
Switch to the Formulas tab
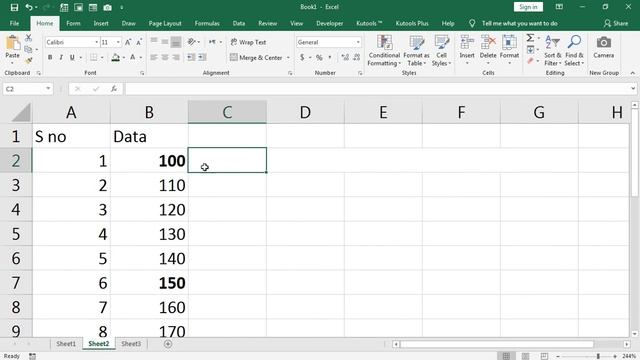(x=207, y=23)
